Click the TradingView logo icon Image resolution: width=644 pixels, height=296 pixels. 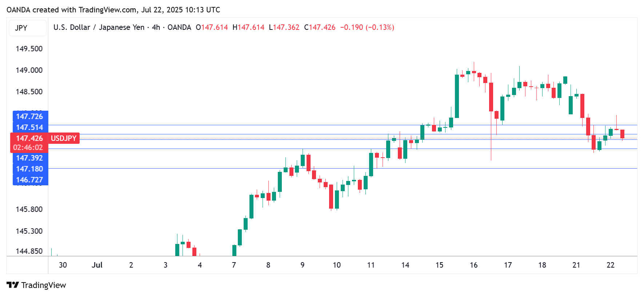tap(12, 285)
